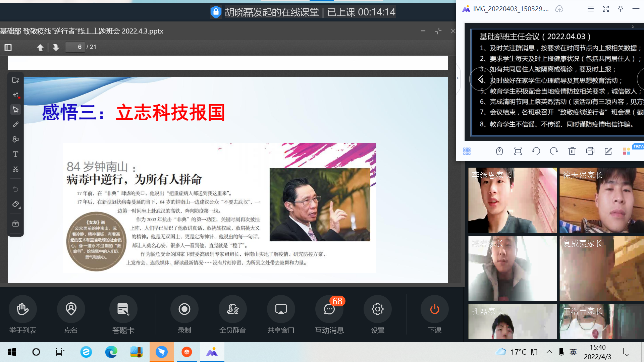Start 录制 recording
The image size is (644, 362).
click(184, 309)
